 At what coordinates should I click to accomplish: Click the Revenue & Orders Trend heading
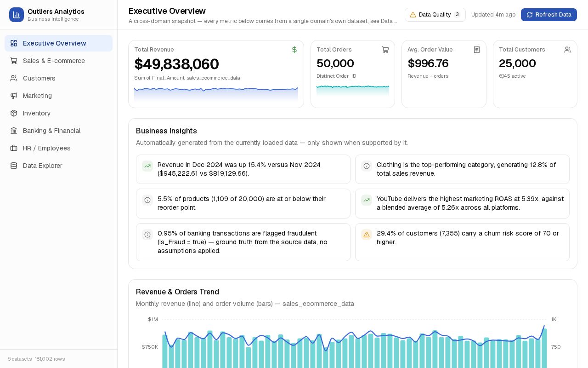(x=177, y=292)
